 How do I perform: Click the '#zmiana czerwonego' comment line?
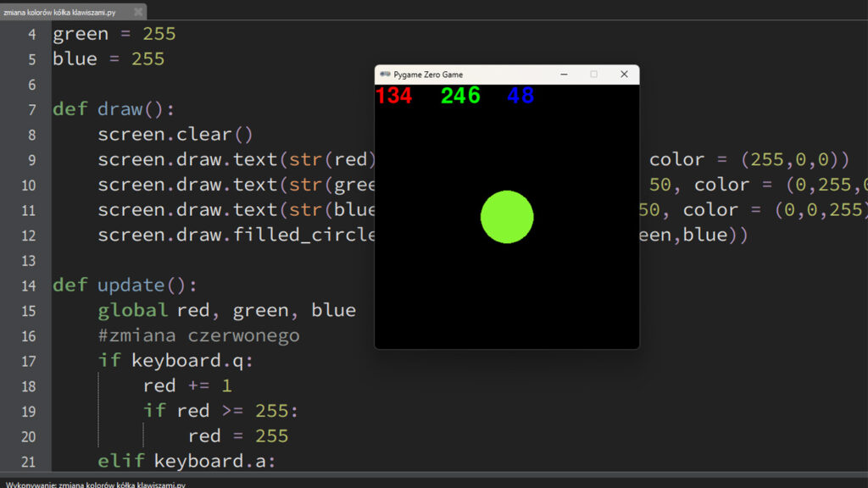198,335
